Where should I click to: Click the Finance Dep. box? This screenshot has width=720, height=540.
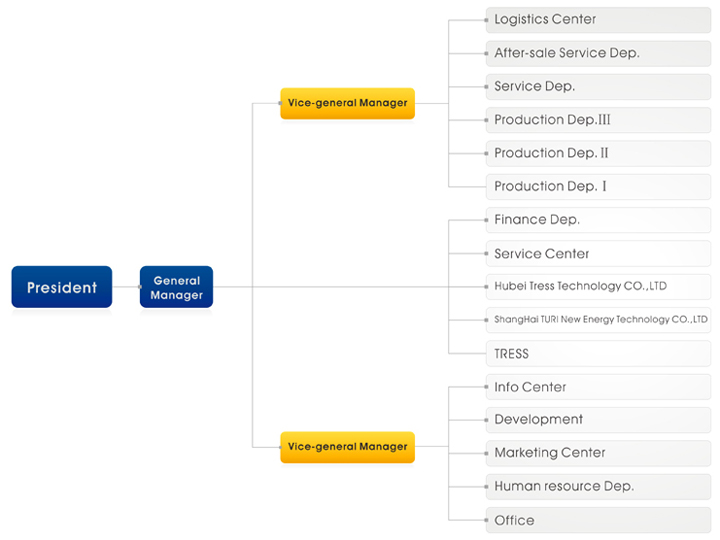598,220
